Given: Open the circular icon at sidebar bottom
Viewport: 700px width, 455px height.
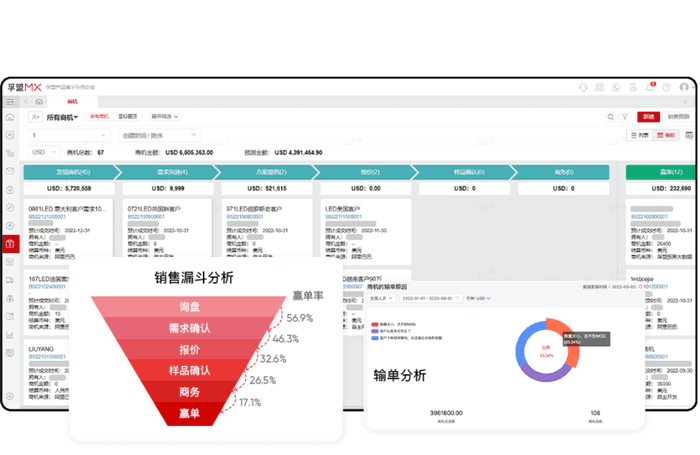Looking at the screenshot, I should pyautogui.click(x=10, y=396).
